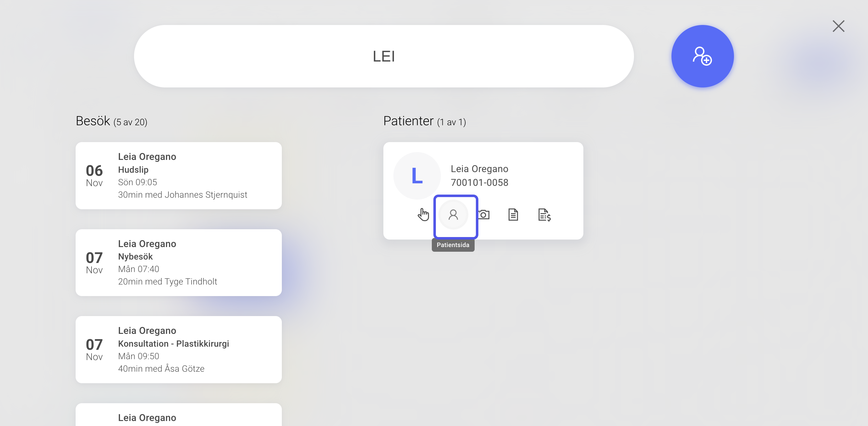This screenshot has height=426, width=868.
Task: Click the Patientsida tooltip label
Action: 453,245
